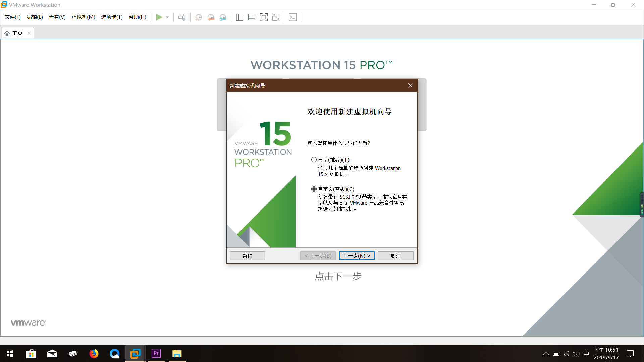This screenshot has width=644, height=362.
Task: Click the unity mode toolbar icon
Action: [276, 17]
